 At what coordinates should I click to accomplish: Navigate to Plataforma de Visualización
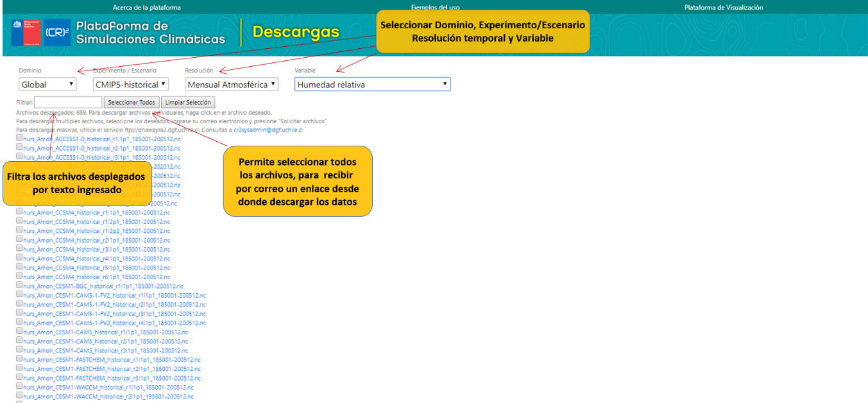pos(723,8)
